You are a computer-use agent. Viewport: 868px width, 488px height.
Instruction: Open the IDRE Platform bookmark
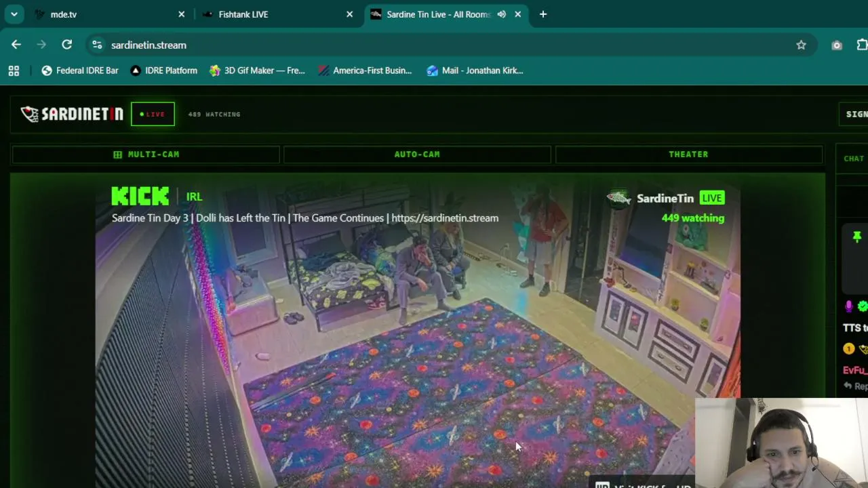163,70
